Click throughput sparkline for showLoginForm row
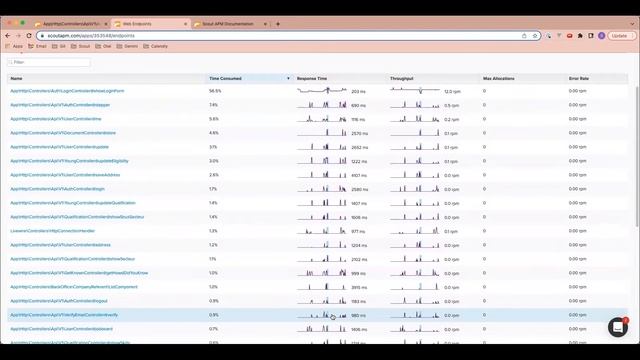Image resolution: width=640 pixels, height=360 pixels. coord(415,91)
